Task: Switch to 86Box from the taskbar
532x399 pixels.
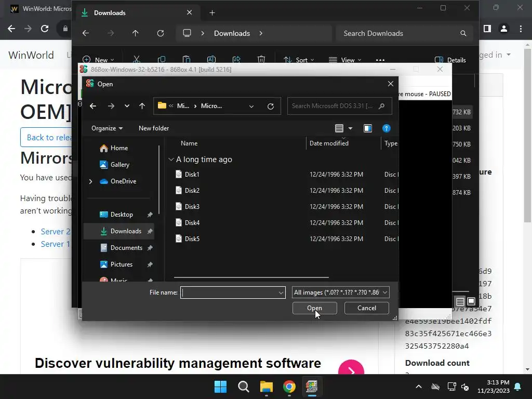Action: point(312,387)
